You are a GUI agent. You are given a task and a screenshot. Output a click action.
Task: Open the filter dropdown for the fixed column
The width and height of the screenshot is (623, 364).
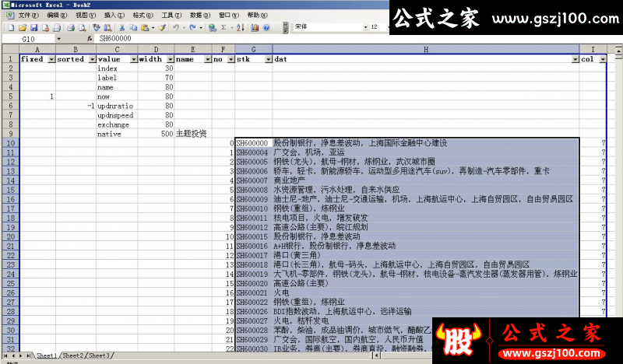tap(51, 59)
